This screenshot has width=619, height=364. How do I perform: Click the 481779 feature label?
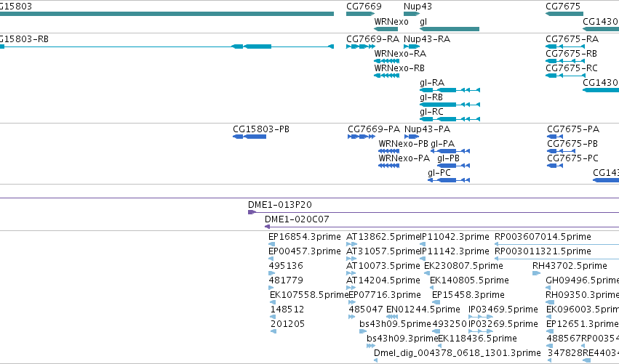coord(286,280)
